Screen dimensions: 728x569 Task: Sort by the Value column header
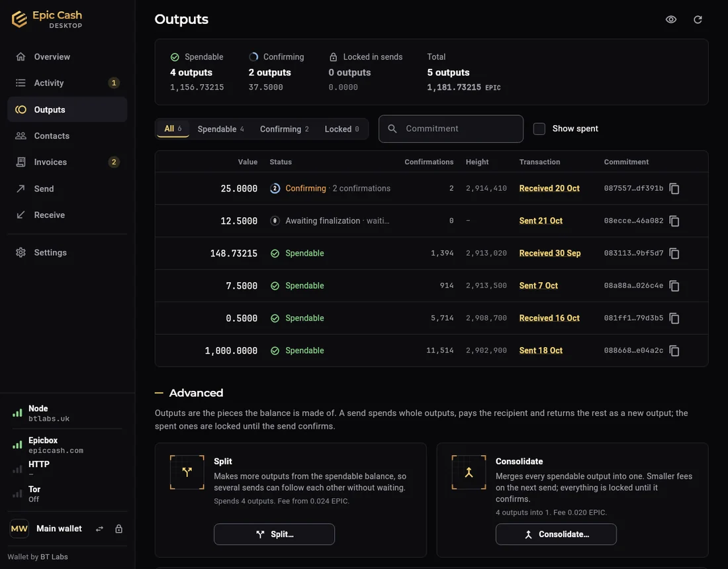(x=248, y=162)
